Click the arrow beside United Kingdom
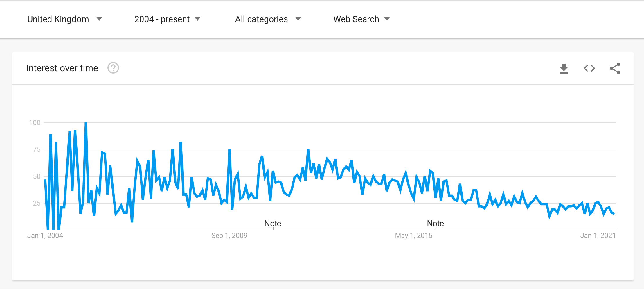This screenshot has height=289, width=644. [99, 19]
